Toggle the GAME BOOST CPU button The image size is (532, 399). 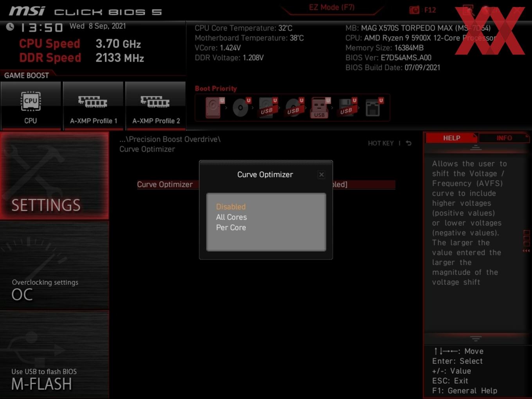(31, 106)
